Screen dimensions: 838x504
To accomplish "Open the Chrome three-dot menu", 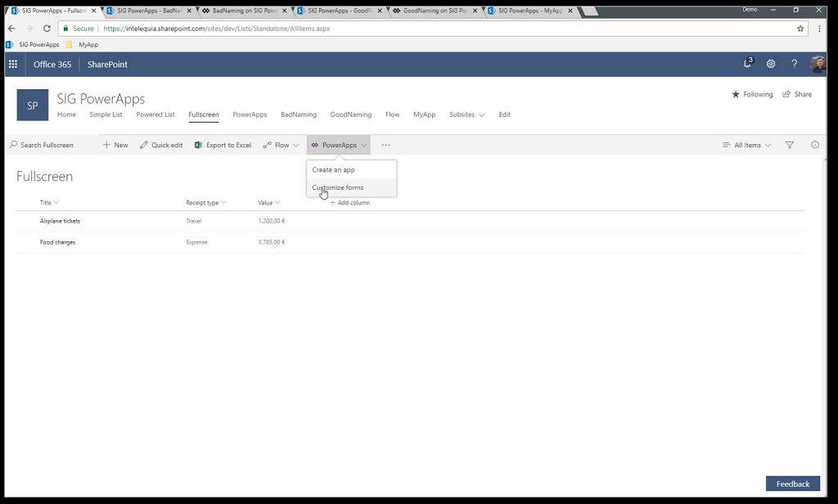I will pyautogui.click(x=818, y=29).
